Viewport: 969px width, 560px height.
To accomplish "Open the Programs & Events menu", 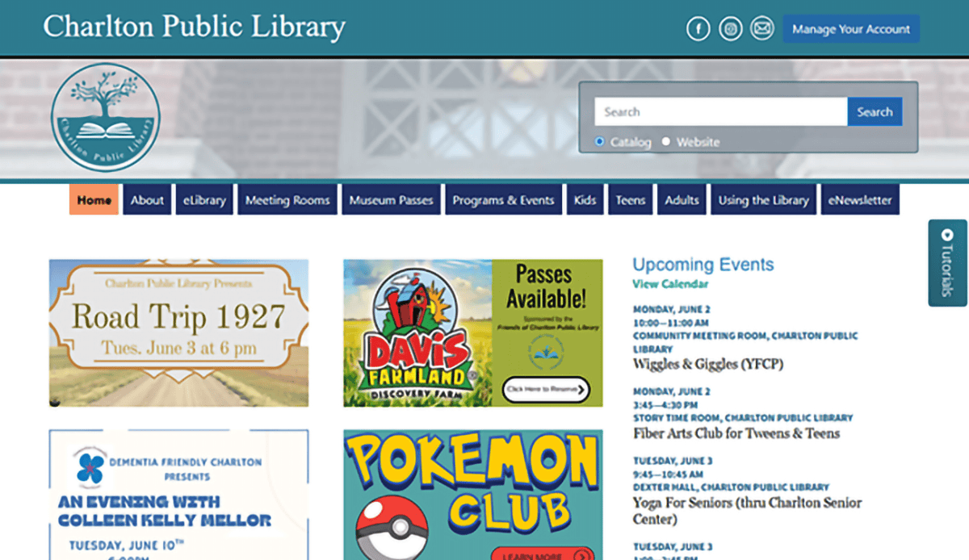I will (x=503, y=199).
